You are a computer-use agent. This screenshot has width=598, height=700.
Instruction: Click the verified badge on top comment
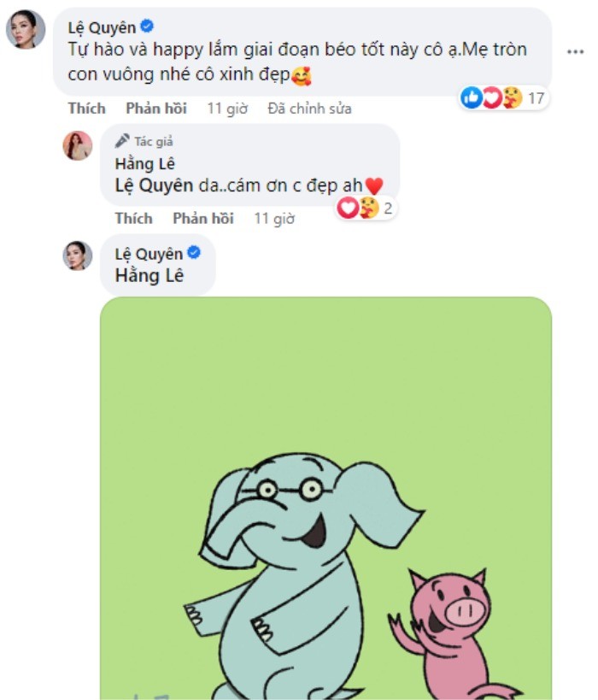[147, 26]
